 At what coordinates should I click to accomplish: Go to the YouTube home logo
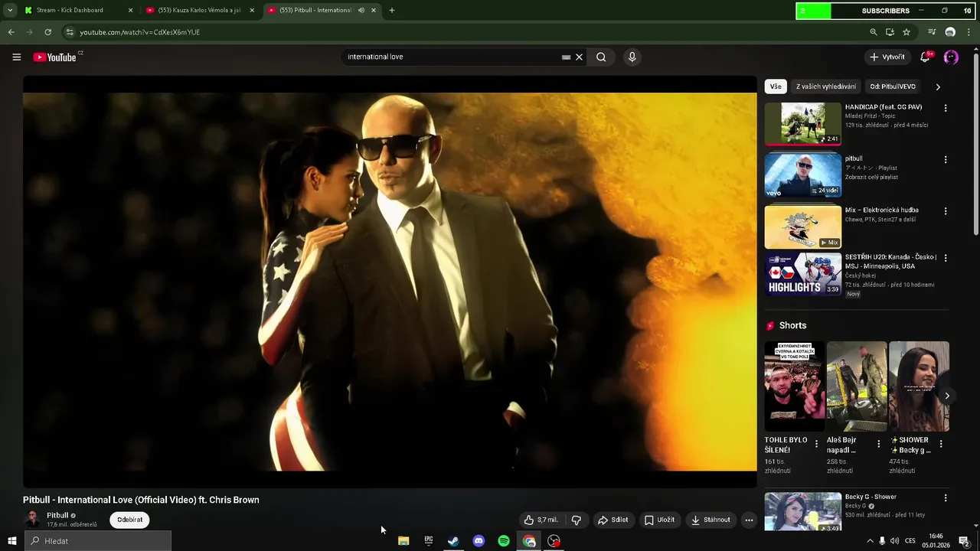pyautogui.click(x=55, y=57)
